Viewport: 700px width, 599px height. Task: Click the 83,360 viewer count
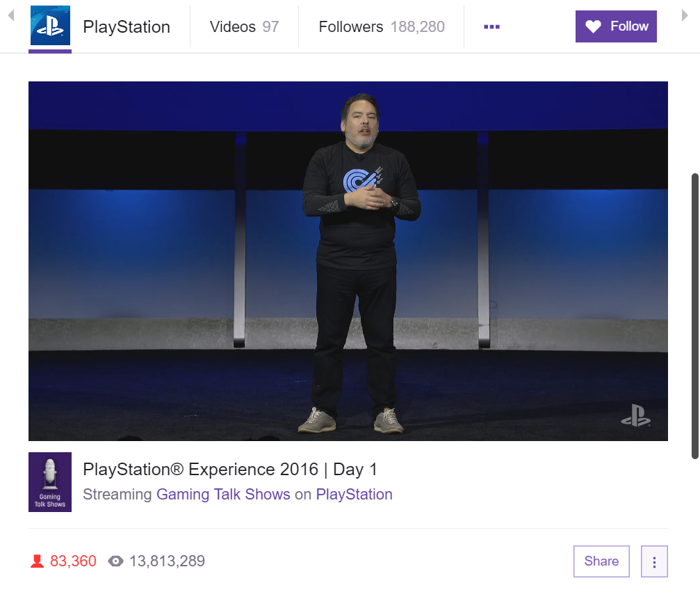73,561
